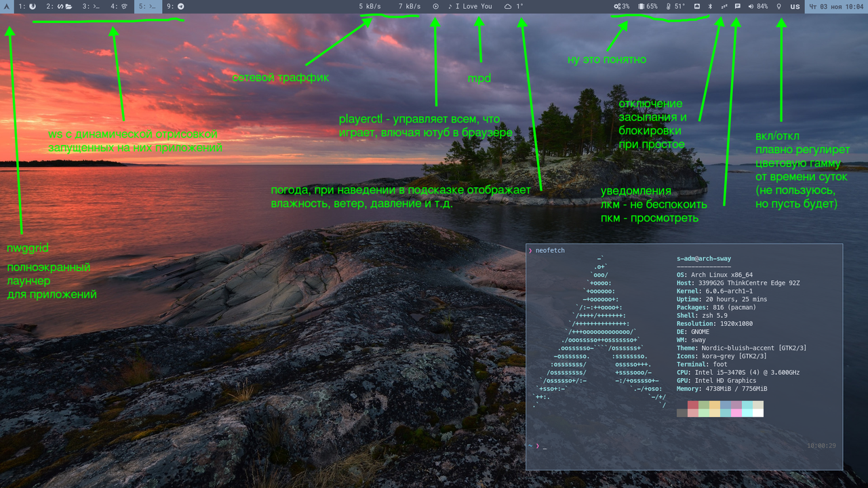
Task: Switch to workspace 1 with the Firefox icon
Action: point(28,6)
